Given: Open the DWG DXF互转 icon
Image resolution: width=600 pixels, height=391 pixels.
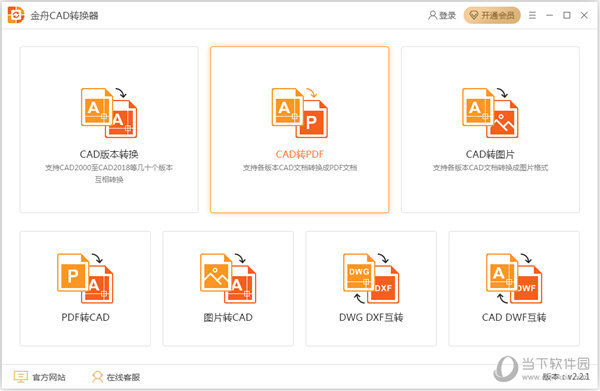Looking at the screenshot, I should click(x=371, y=278).
